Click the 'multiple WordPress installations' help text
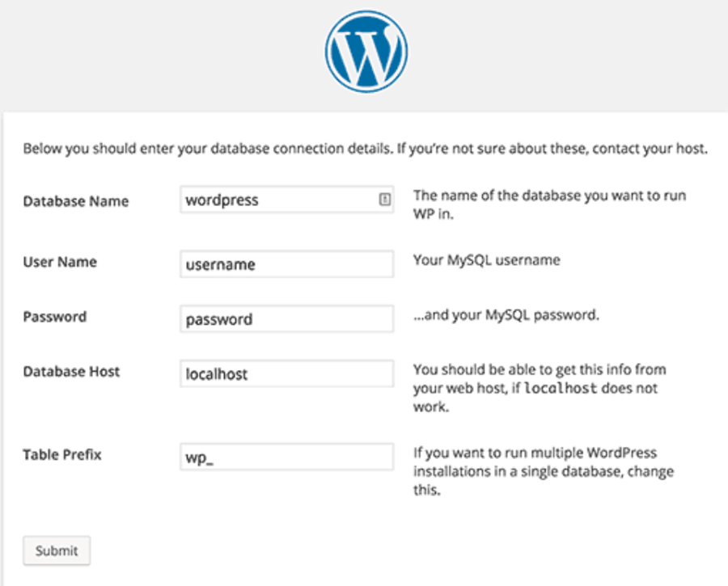The height and width of the screenshot is (586, 728). click(x=544, y=471)
